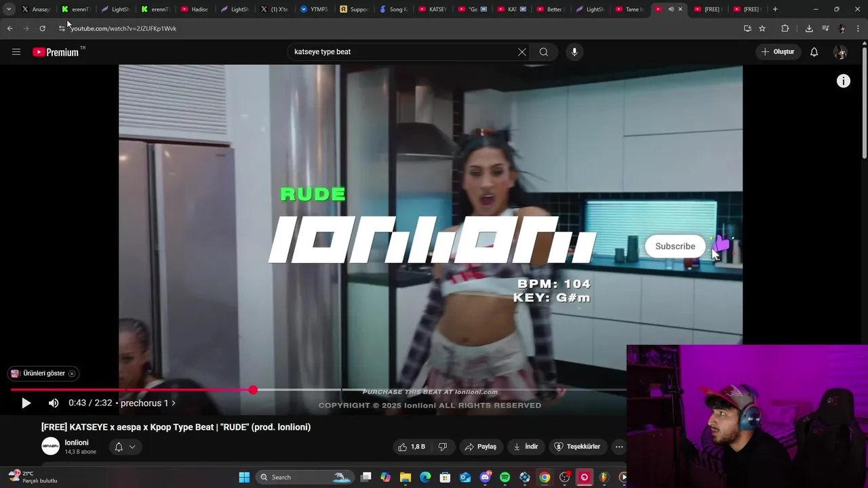Open the lonlioni channel avatar
The height and width of the screenshot is (488, 868).
pos(51,446)
